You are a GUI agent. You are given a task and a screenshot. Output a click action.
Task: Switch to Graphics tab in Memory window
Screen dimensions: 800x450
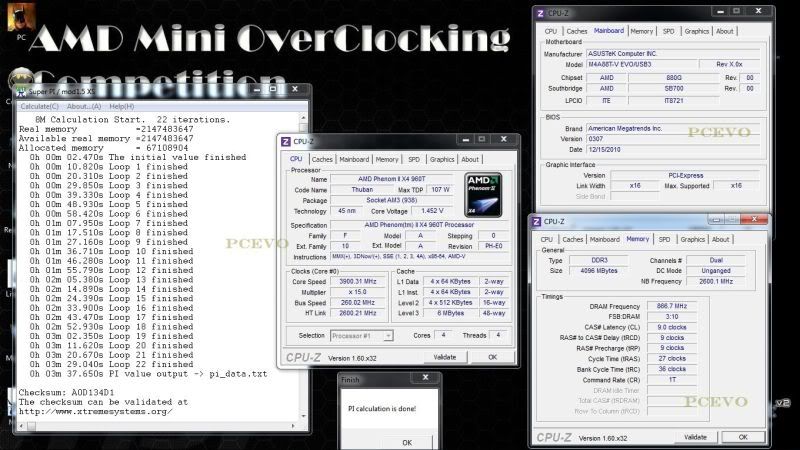(x=693, y=239)
